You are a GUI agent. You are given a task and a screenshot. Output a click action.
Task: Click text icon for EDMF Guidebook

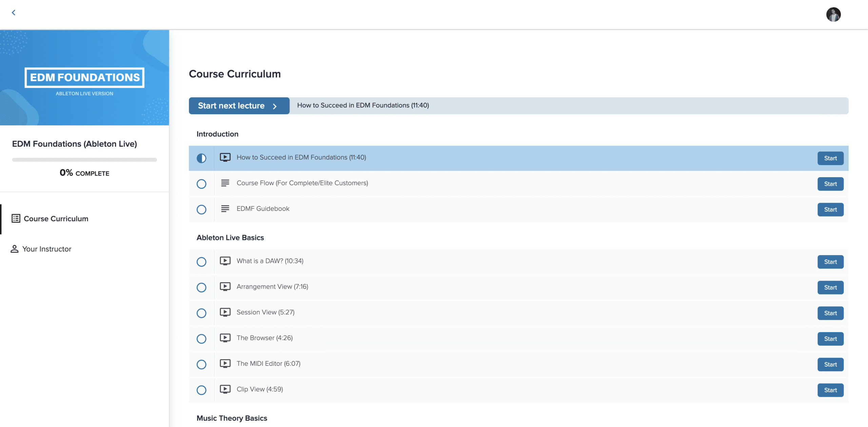225,209
